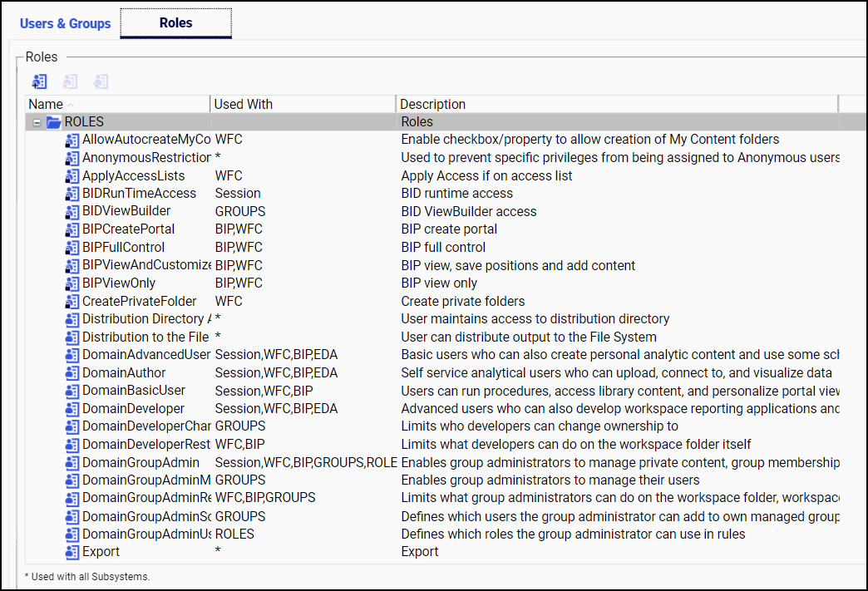Click the New Role toolbar icon
This screenshot has height=591, width=868.
coord(39,81)
